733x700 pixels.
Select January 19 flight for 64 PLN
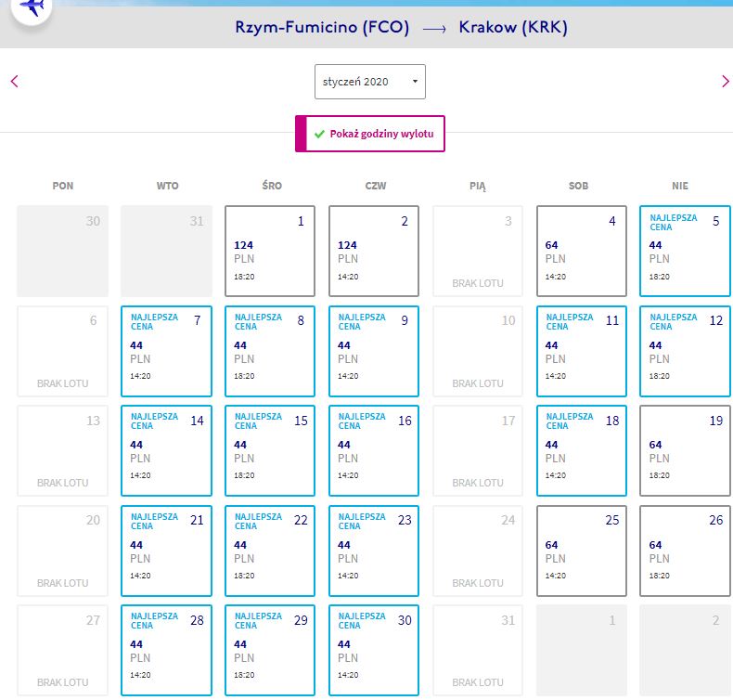click(x=685, y=451)
